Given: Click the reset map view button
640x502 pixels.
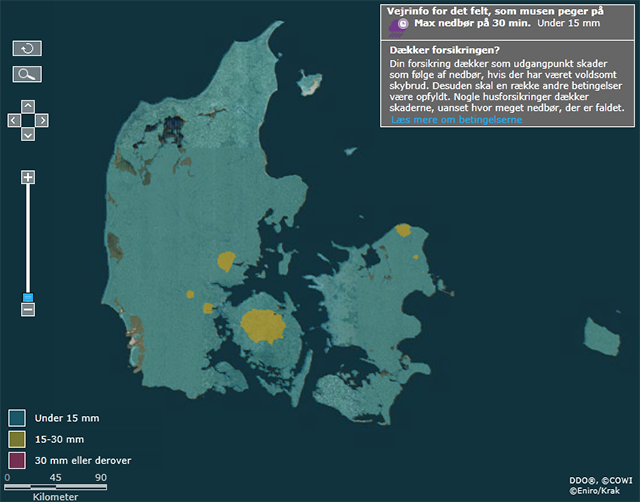Looking at the screenshot, I should click(27, 49).
